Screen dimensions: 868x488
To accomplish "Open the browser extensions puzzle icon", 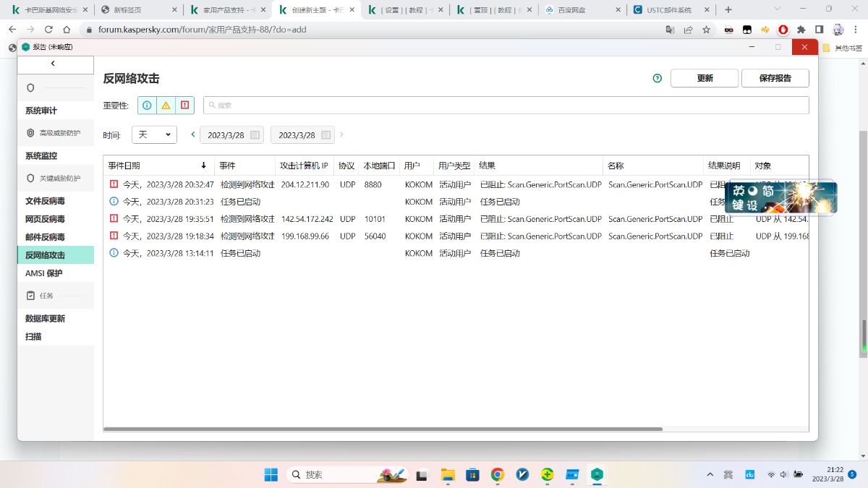I will 801,30.
